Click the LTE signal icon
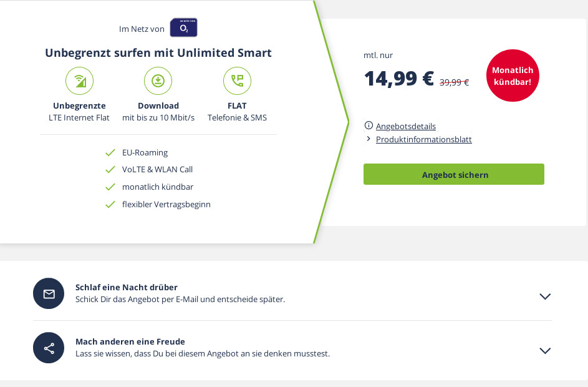Viewport: 588px width, 387px height. click(79, 81)
